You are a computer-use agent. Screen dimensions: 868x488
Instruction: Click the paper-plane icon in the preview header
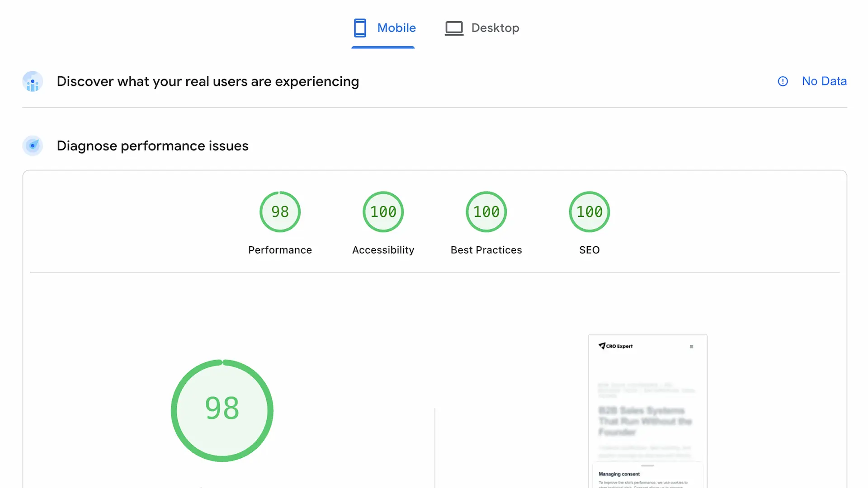click(601, 346)
